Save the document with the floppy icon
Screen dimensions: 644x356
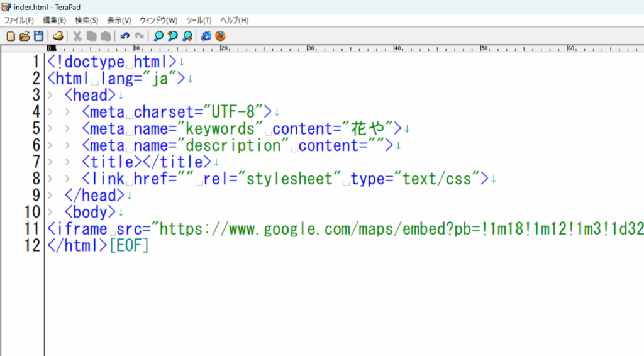point(38,36)
